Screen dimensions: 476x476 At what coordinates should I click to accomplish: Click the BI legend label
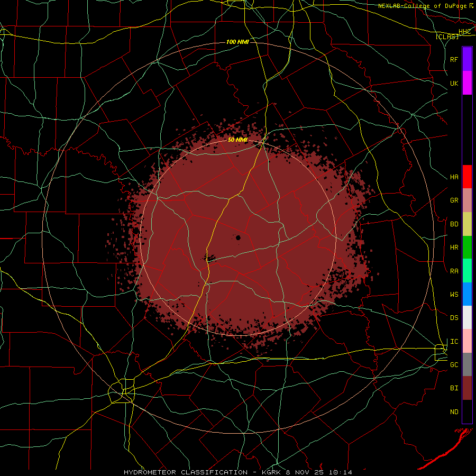[x=454, y=388]
